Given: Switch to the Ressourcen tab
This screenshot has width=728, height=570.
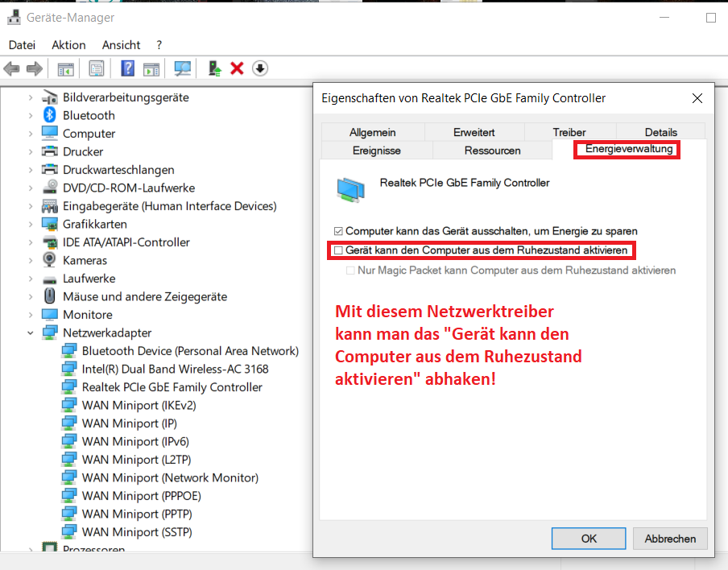Looking at the screenshot, I should click(x=493, y=151).
